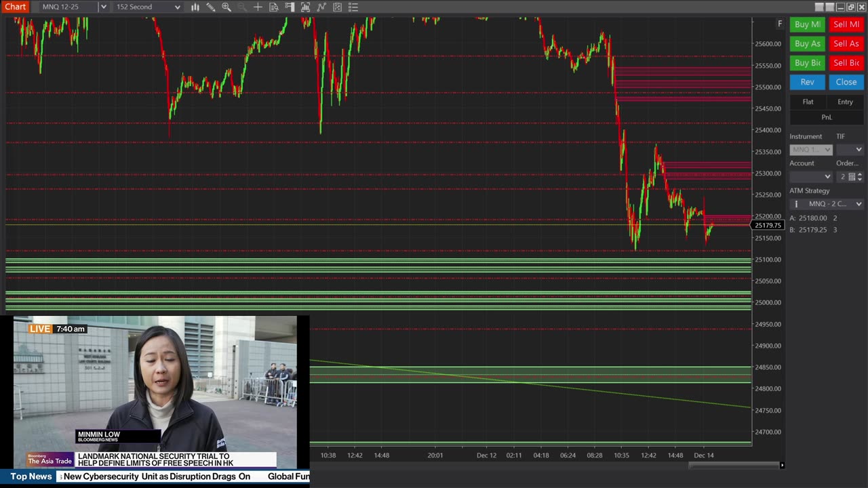
Task: Restore the chart window size
Action: 851,7
